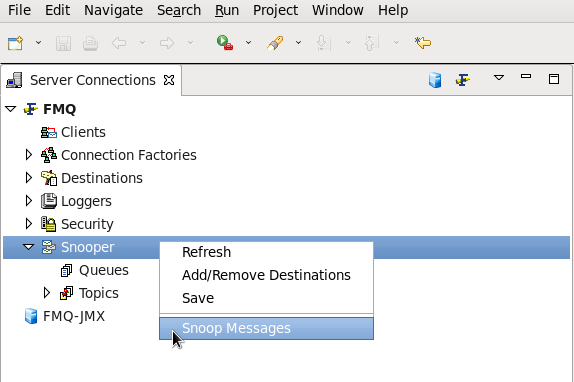574x382 pixels.
Task: Click the New wizard toolbar icon
Action: [x=15, y=43]
